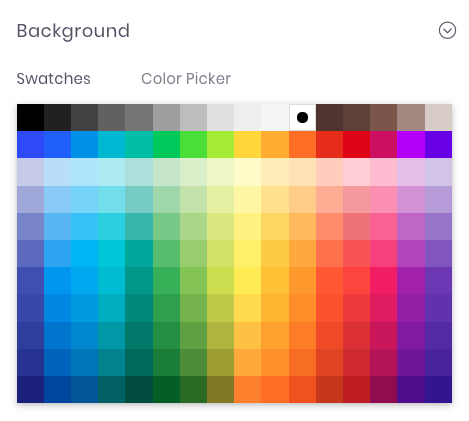This screenshot has width=469, height=421.
Task: Pick the lightest beige swatch at top right
Action: click(439, 117)
